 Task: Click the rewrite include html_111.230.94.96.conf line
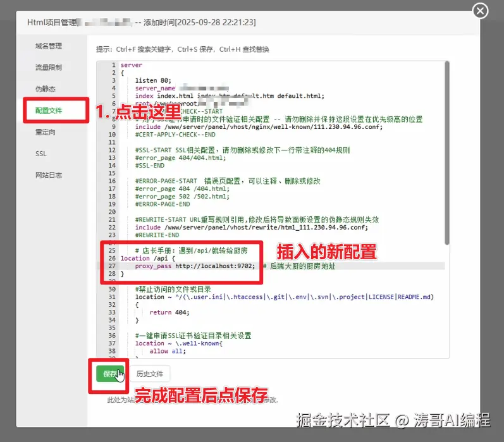pos(251,227)
